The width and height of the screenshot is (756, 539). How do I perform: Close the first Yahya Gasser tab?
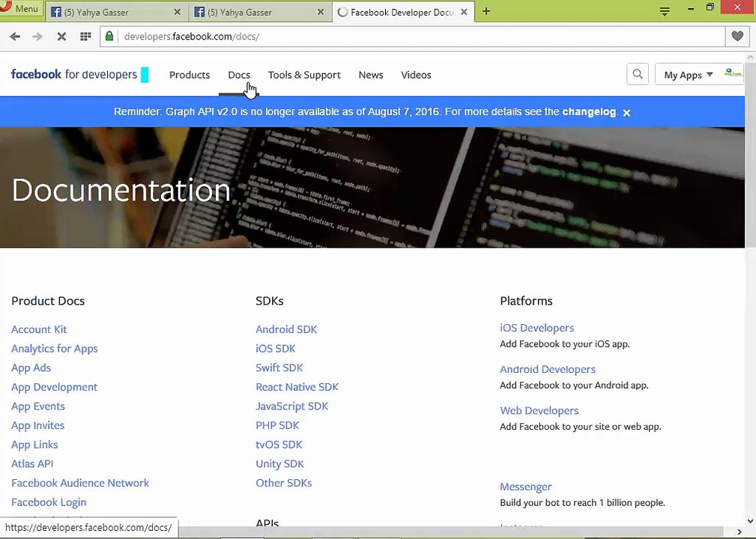tap(177, 12)
